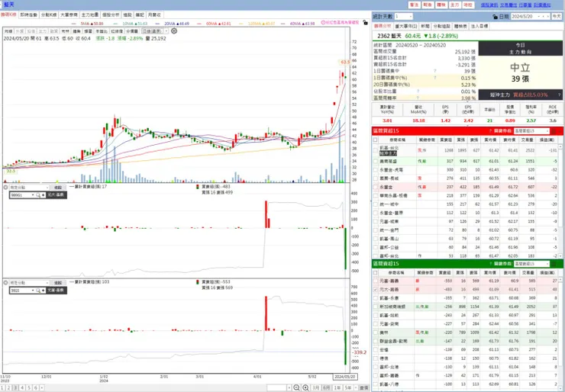Tick the checkbox for 元富-嘉義 row

[376, 281]
